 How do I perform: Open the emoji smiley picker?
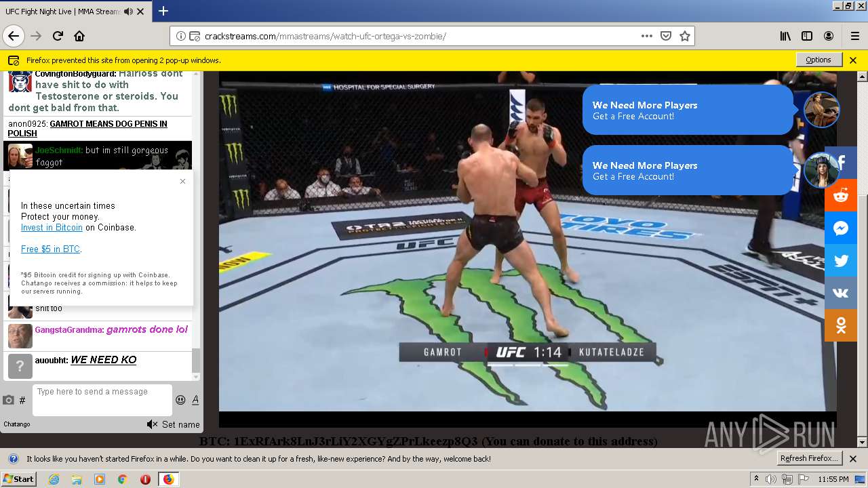[x=180, y=400]
